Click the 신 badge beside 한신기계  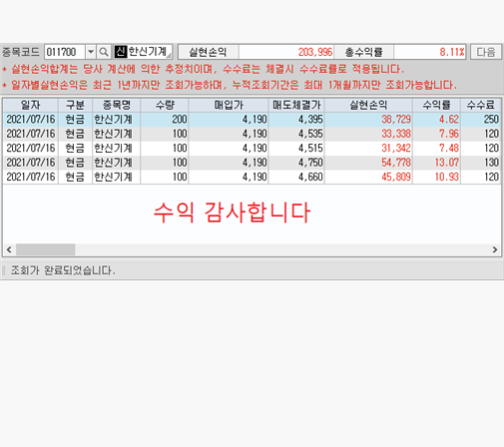[121, 52]
